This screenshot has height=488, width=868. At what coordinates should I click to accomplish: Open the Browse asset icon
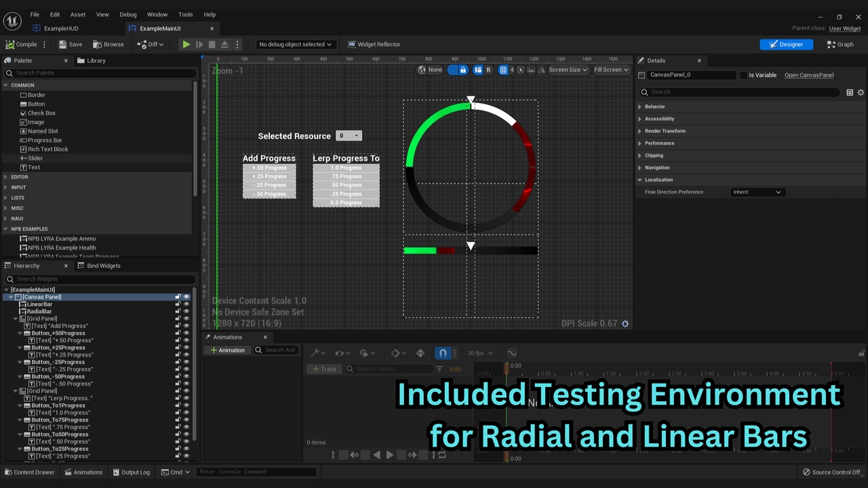[x=108, y=45]
